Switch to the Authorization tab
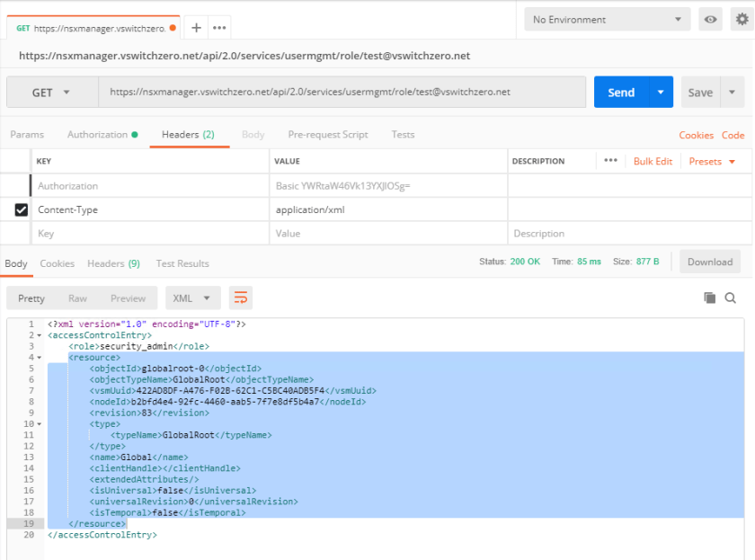The width and height of the screenshot is (755, 560). point(102,135)
